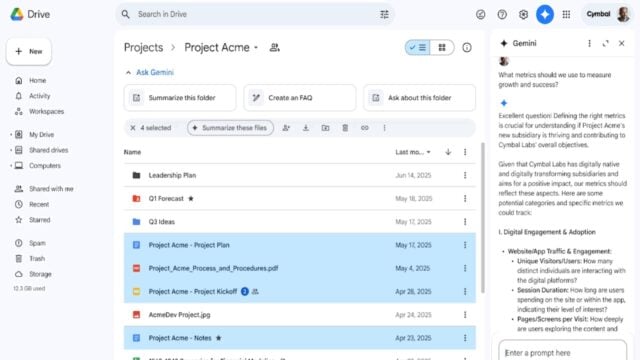Open Gemini panel more options menu
The height and width of the screenshot is (360, 640).
pos(589,43)
